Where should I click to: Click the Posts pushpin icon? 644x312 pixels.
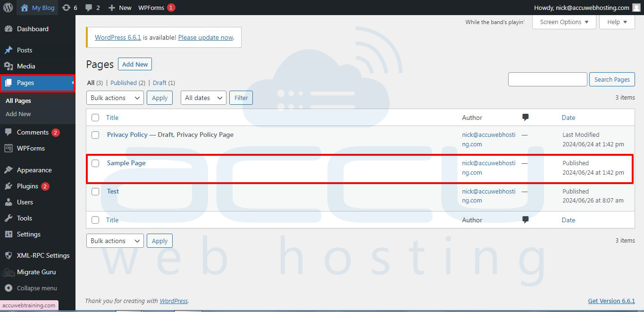point(8,50)
